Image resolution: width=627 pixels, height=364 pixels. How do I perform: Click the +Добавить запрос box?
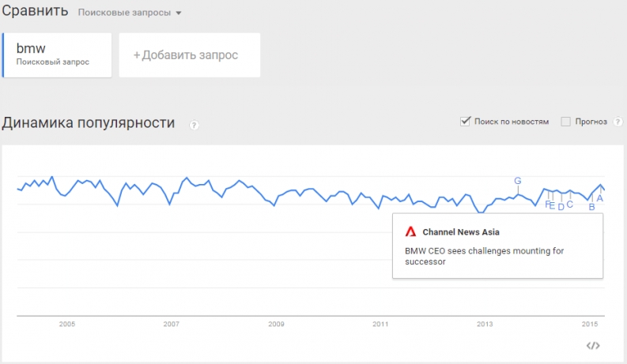[190, 55]
